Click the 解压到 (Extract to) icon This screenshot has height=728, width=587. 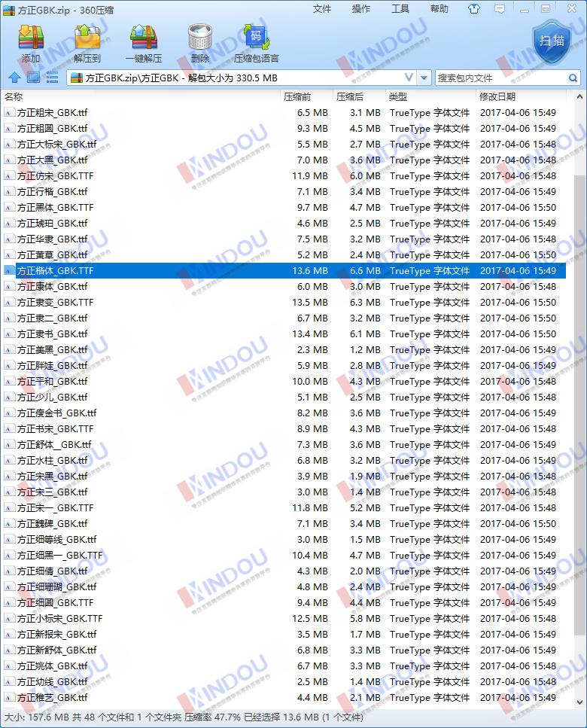87,42
